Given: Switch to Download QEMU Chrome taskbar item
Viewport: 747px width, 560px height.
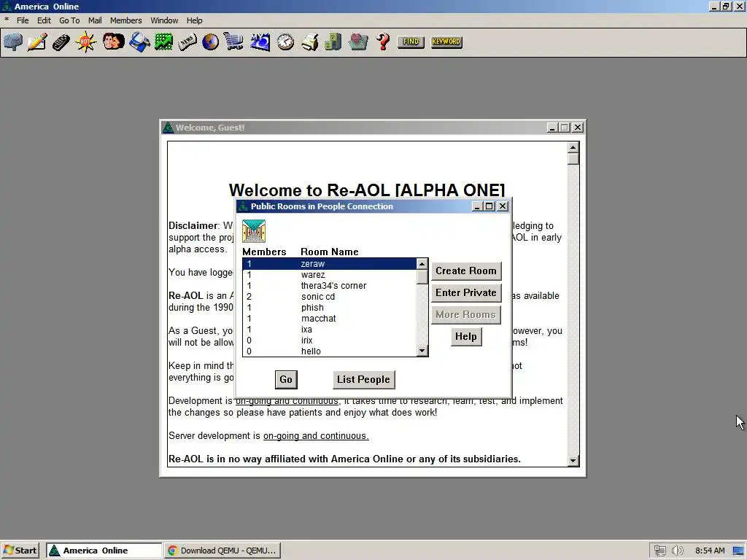Looking at the screenshot, I should [x=222, y=551].
